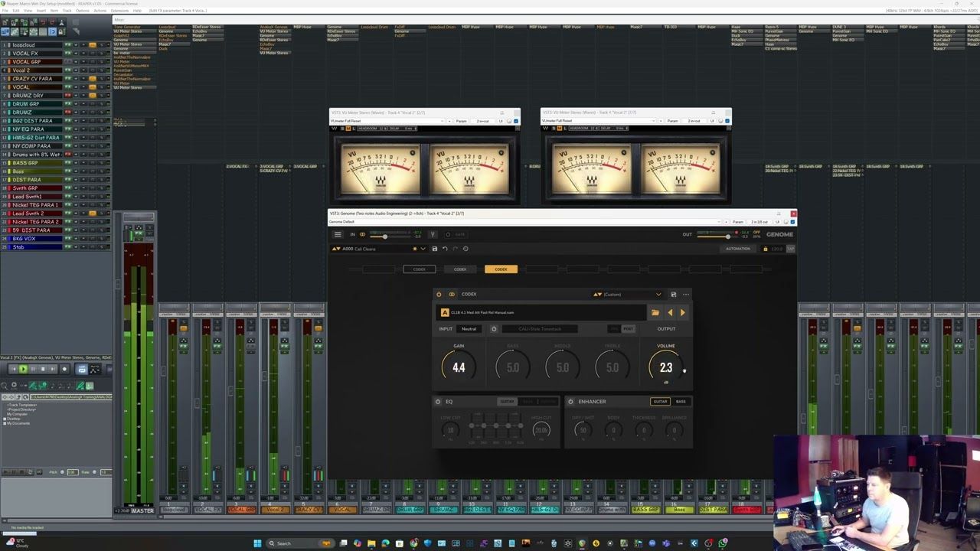Open the Track menu in Reaper
This screenshot has width=980, height=551.
pyautogui.click(x=67, y=11)
